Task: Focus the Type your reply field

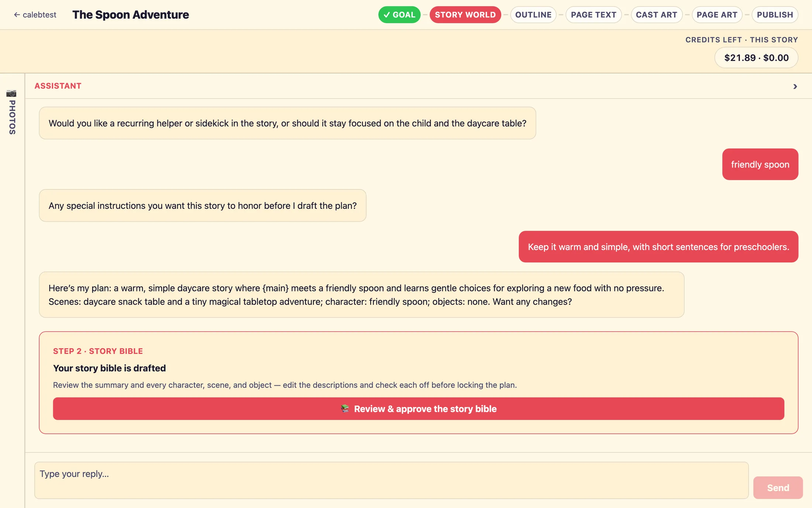Action: (391, 480)
